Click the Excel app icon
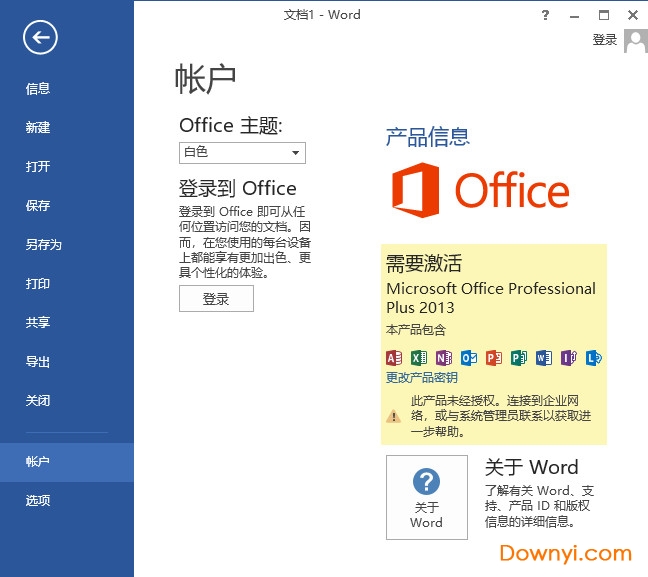The image size is (648, 577). (x=418, y=357)
